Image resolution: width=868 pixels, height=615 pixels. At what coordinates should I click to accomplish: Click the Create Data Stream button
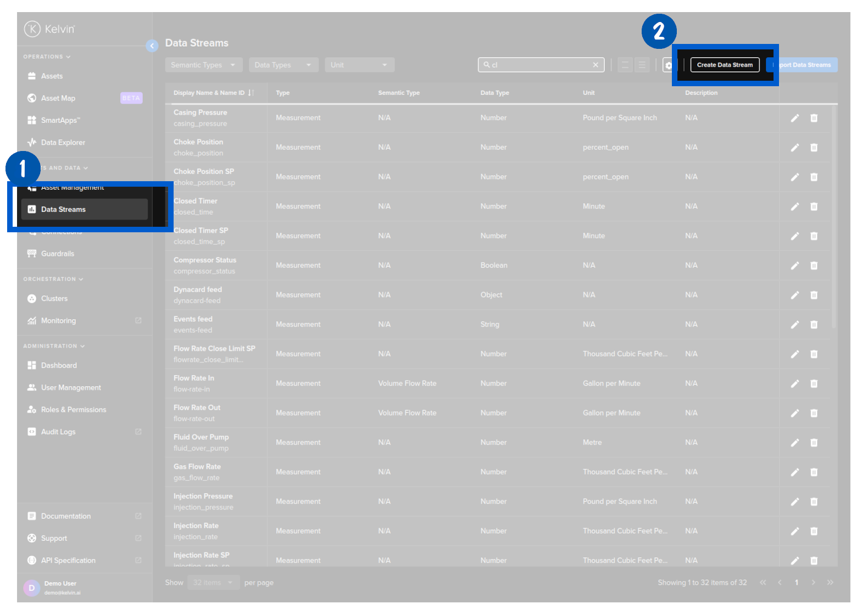click(725, 65)
